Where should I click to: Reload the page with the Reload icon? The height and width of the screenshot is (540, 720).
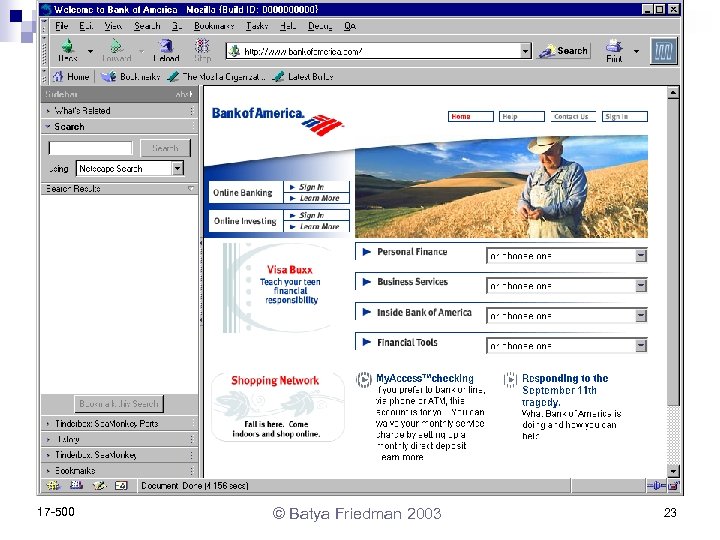coord(166,46)
